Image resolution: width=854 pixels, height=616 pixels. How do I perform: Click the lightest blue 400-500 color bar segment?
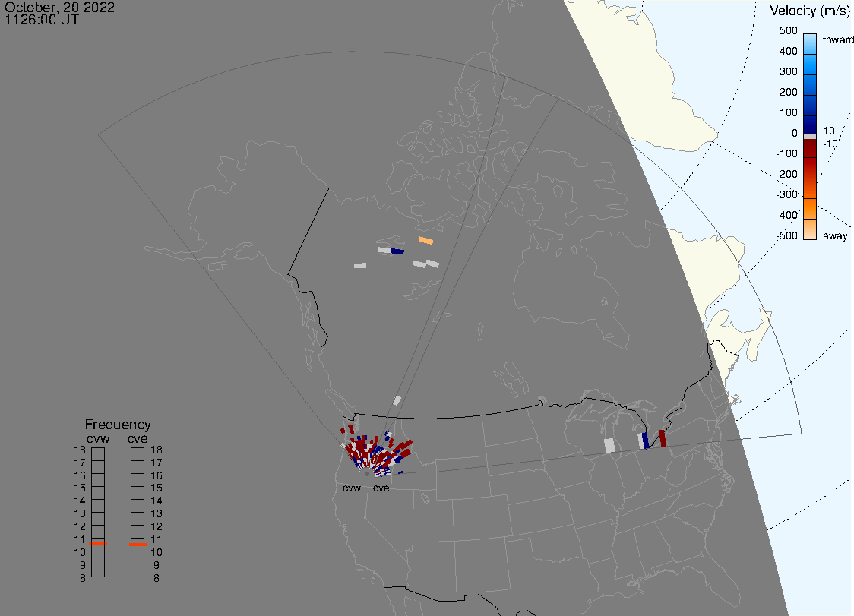coord(810,44)
